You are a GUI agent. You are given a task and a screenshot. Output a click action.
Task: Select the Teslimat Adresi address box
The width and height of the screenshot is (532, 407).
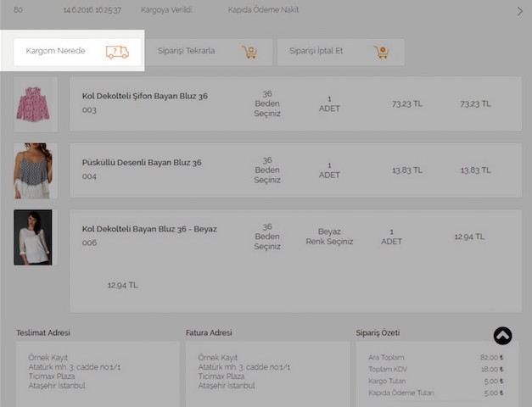coord(98,373)
